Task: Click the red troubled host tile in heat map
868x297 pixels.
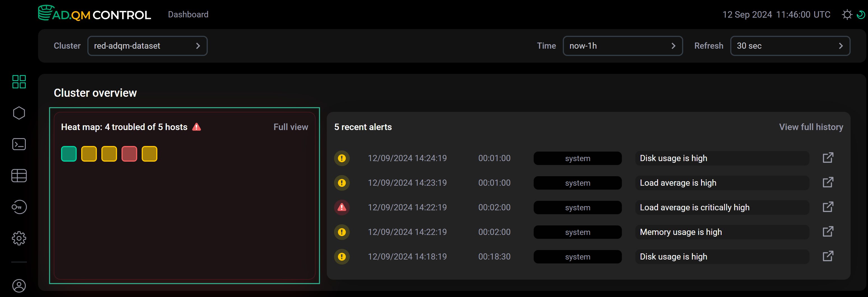Action: (x=129, y=154)
